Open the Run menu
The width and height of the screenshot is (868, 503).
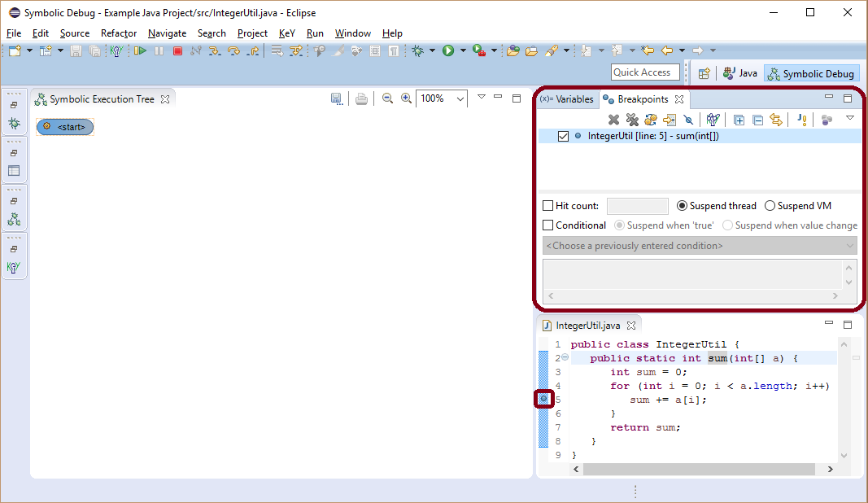tap(315, 33)
